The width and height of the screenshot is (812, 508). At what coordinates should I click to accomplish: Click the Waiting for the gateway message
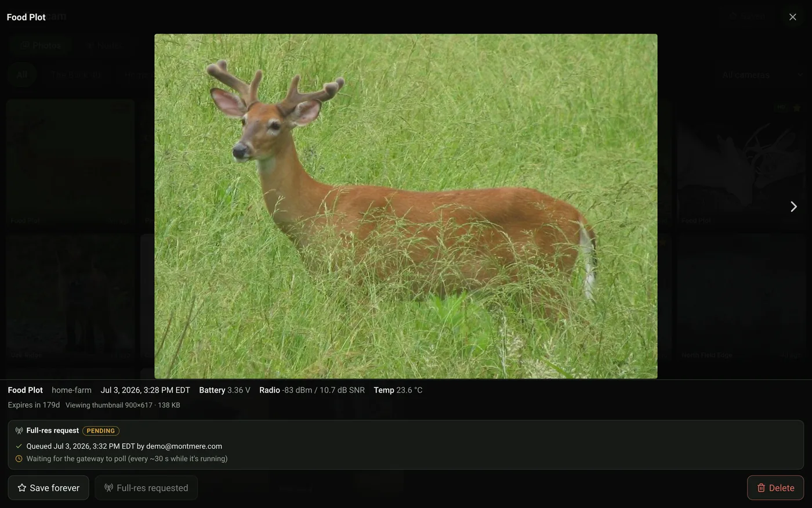[127, 459]
